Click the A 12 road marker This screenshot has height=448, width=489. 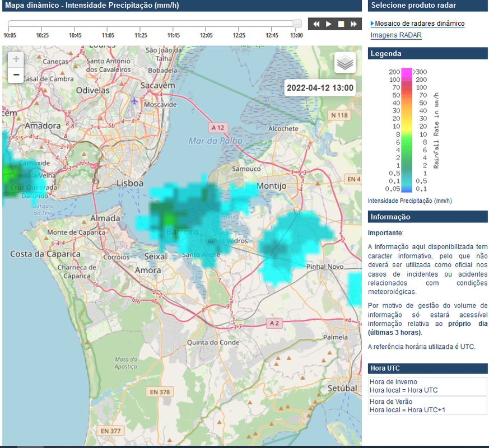[x=218, y=128]
